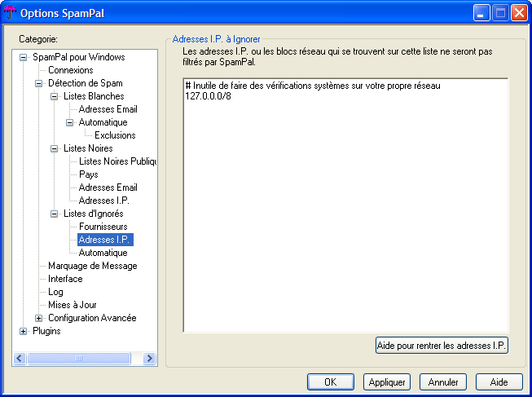
Task: Collapse the Détection de Spam branch
Action: 38,83
